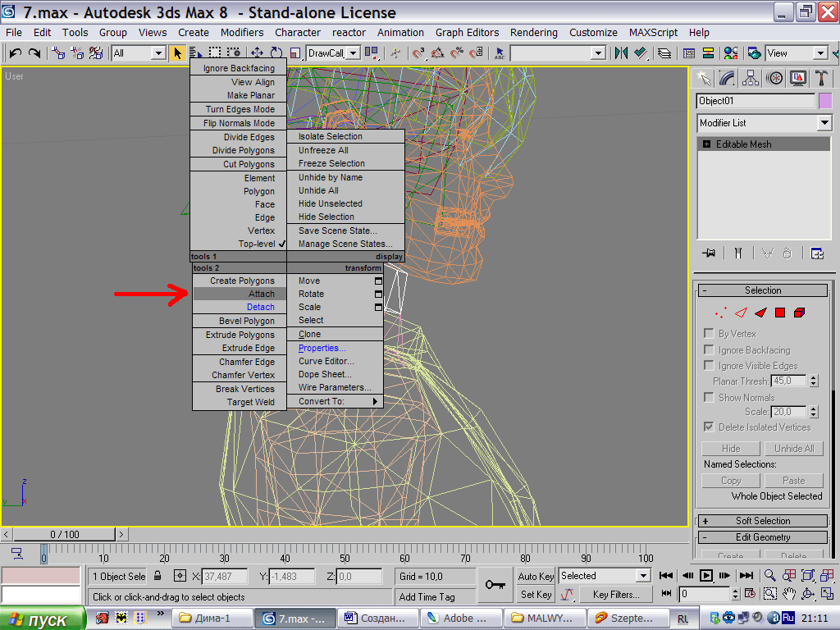The image size is (840, 630).
Task: Open the Modifier List dropdown
Action: pyautogui.click(x=824, y=123)
